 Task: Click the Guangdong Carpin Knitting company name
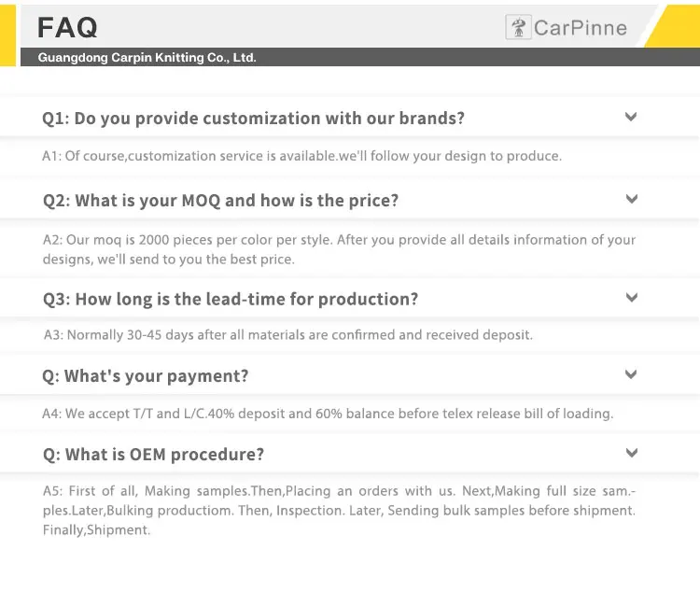[x=147, y=58]
